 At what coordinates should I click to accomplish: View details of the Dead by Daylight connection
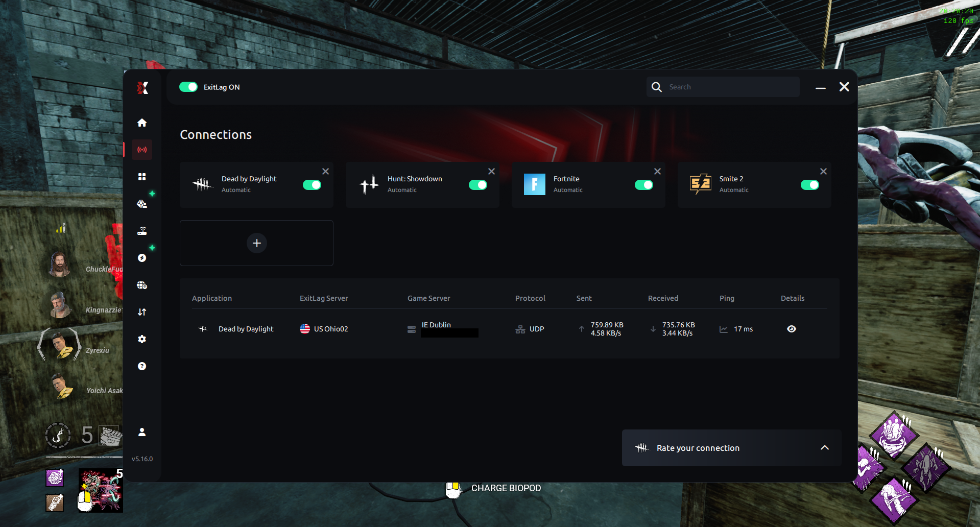click(x=791, y=329)
